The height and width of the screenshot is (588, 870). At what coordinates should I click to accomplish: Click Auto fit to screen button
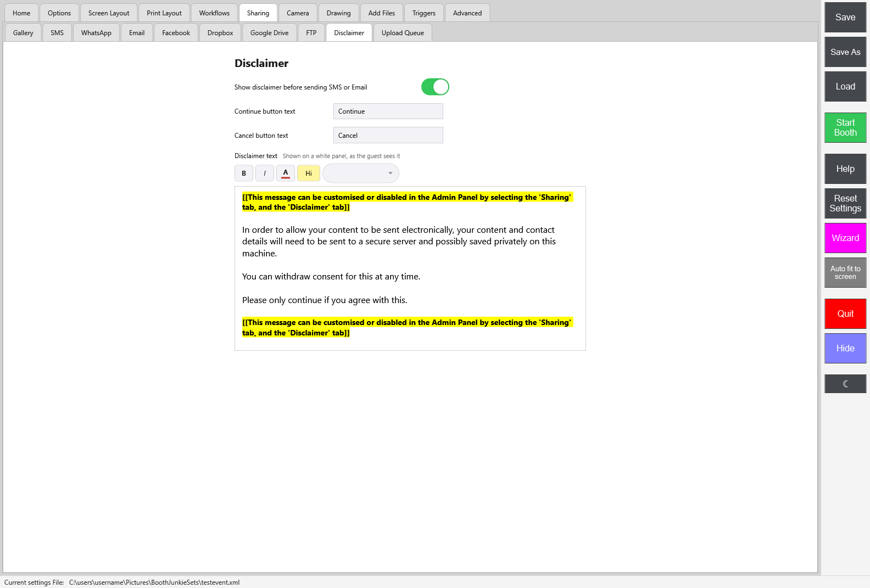point(845,273)
